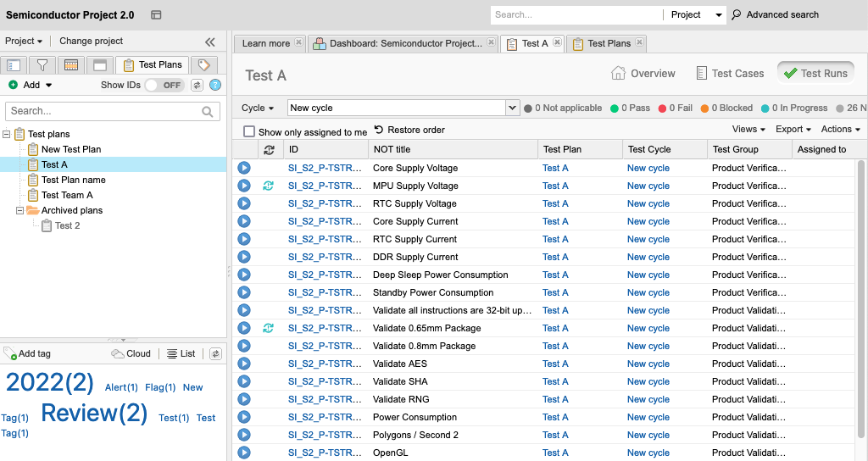Open the filter funnel tab

tap(42, 65)
